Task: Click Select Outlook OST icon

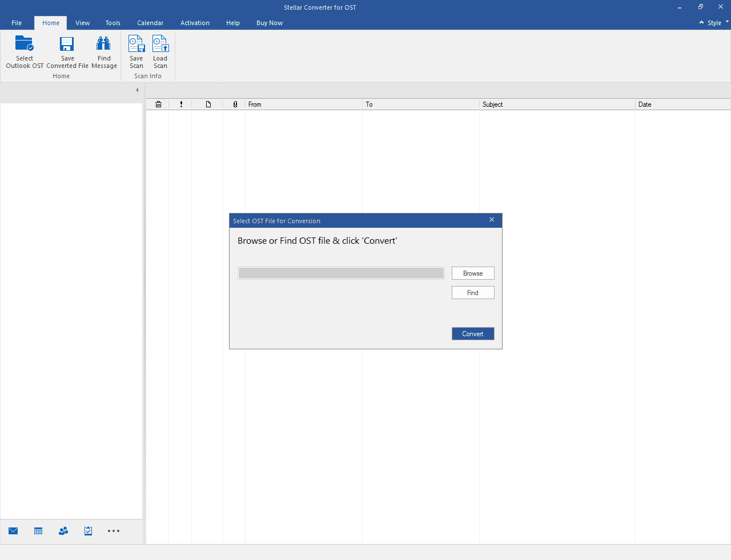Action: [25, 45]
